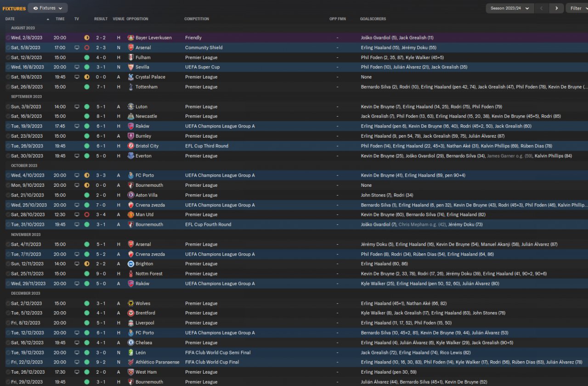Viewport: 588px width, 386px height.
Task: Open the UEFA Super Cup competition link
Action: [202, 67]
